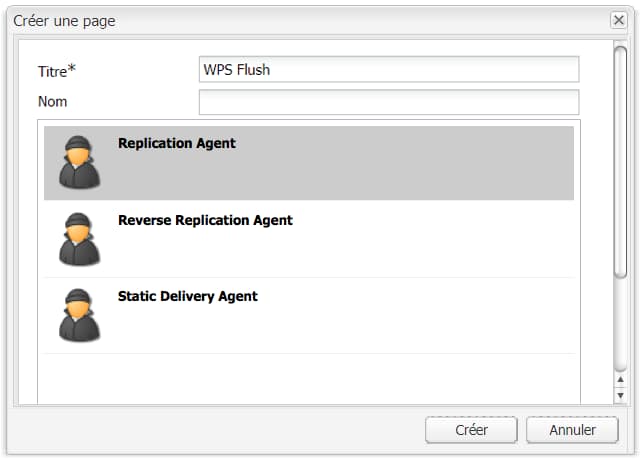
Task: Select the Replication Agent avatar icon
Action: point(79,162)
